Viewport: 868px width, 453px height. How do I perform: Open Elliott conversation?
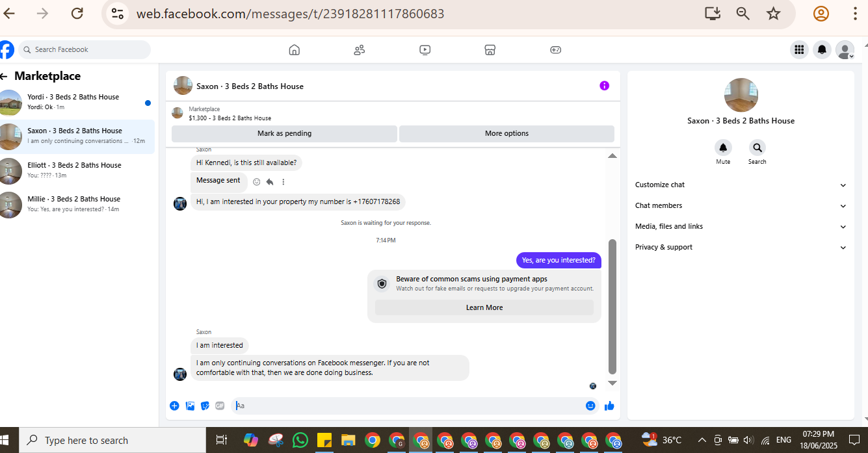click(77, 170)
